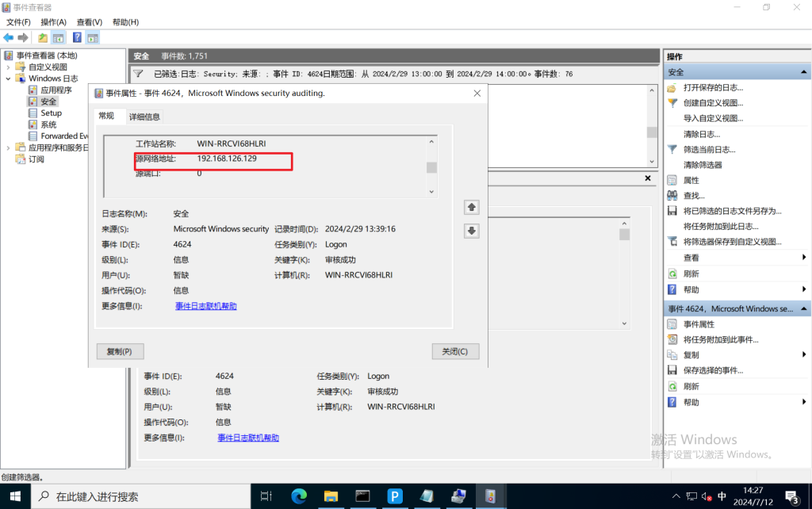The height and width of the screenshot is (509, 812).
Task: Switch to the 详细信息 tab
Action: 144,117
